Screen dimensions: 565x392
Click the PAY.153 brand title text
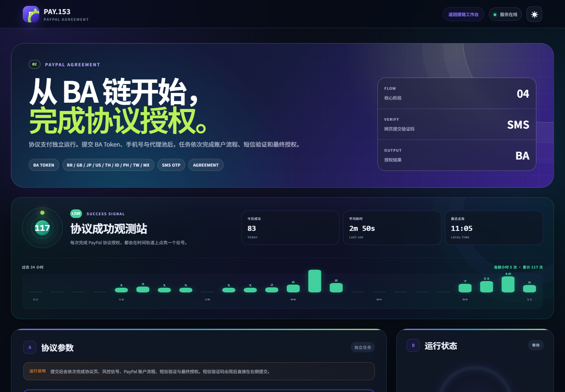57,12
